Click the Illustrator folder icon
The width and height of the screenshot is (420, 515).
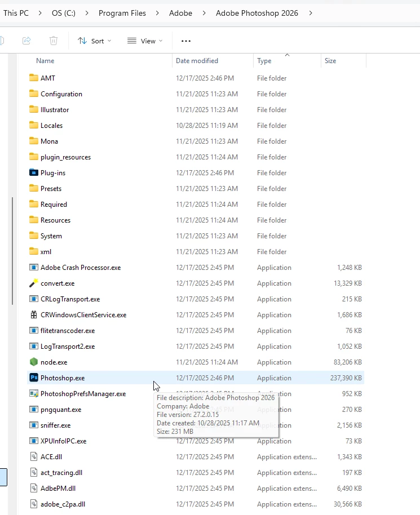tap(34, 109)
